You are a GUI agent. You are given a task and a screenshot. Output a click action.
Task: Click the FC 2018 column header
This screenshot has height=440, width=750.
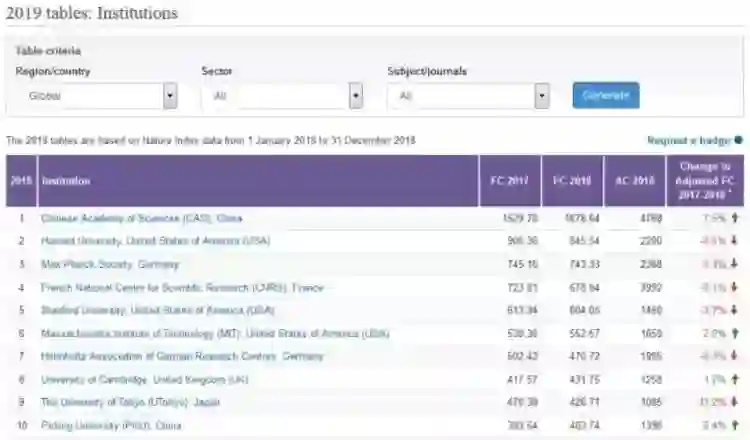click(x=572, y=181)
